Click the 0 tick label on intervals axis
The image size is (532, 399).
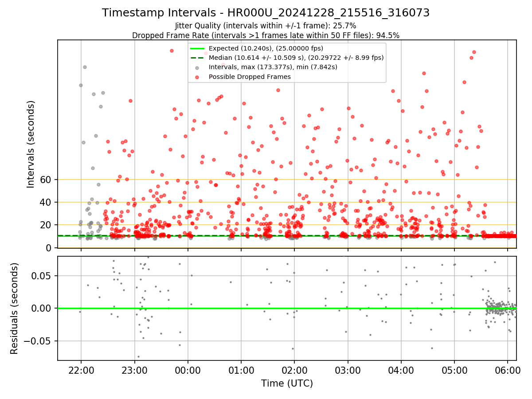pos(49,248)
